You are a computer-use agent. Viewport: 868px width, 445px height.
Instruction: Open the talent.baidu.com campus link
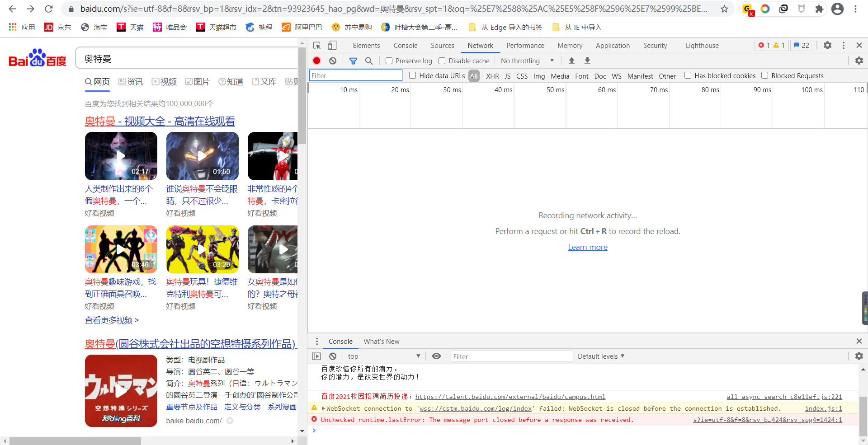pyautogui.click(x=510, y=397)
